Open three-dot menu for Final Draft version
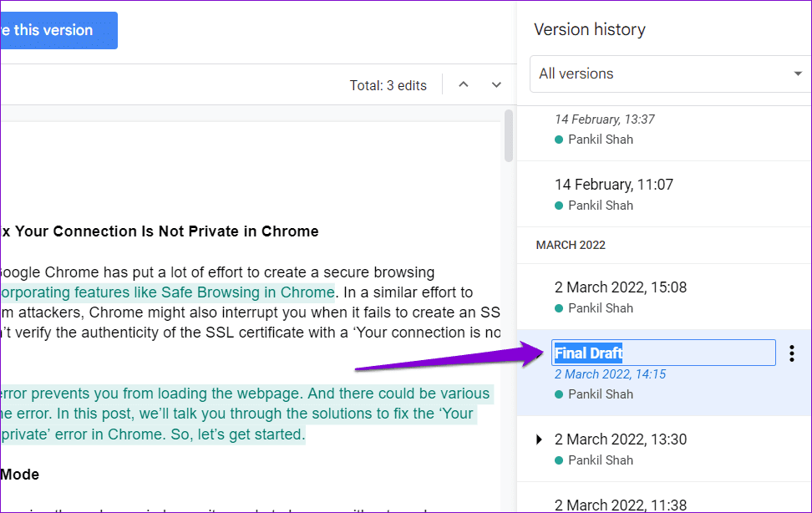Viewport: 812px width, 513px height. coord(791,353)
